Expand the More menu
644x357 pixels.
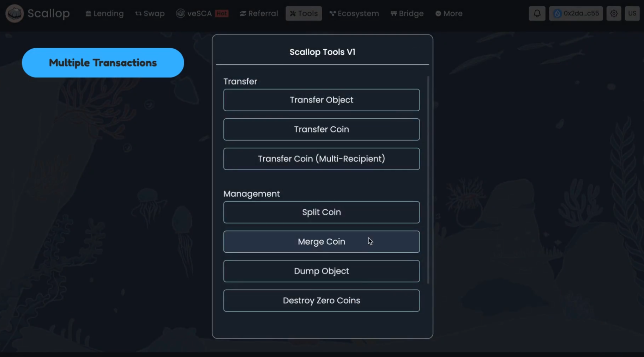pos(449,14)
